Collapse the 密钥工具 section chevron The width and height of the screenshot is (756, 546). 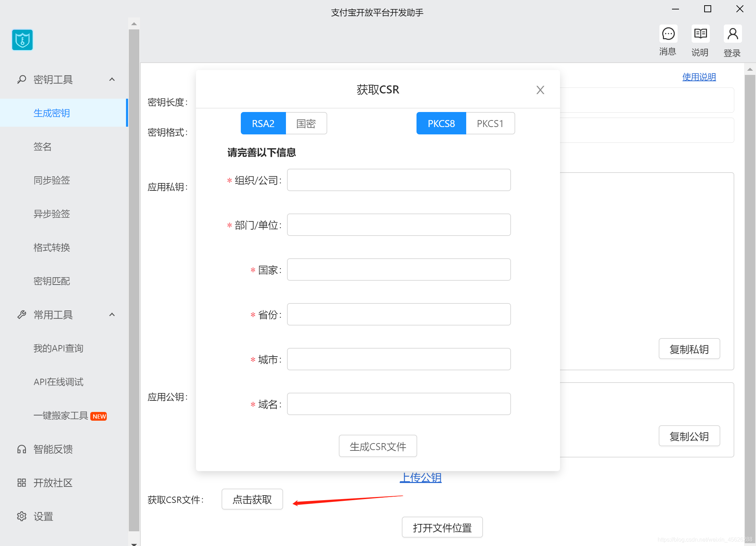[112, 79]
